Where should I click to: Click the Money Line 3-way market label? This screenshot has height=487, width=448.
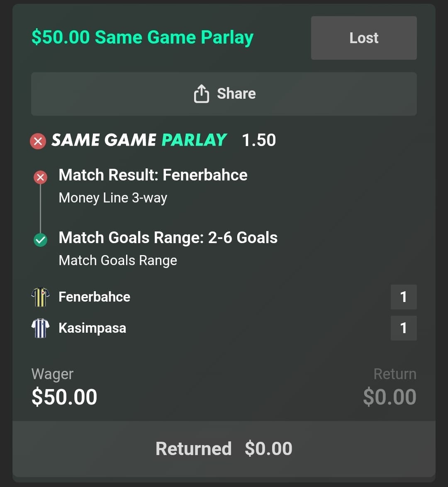pos(113,198)
